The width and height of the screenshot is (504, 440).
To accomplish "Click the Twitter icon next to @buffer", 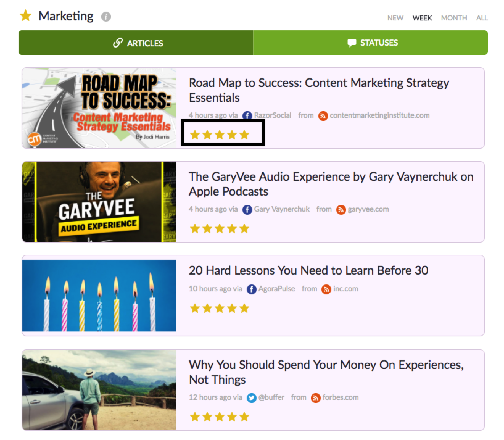I will click(x=250, y=397).
